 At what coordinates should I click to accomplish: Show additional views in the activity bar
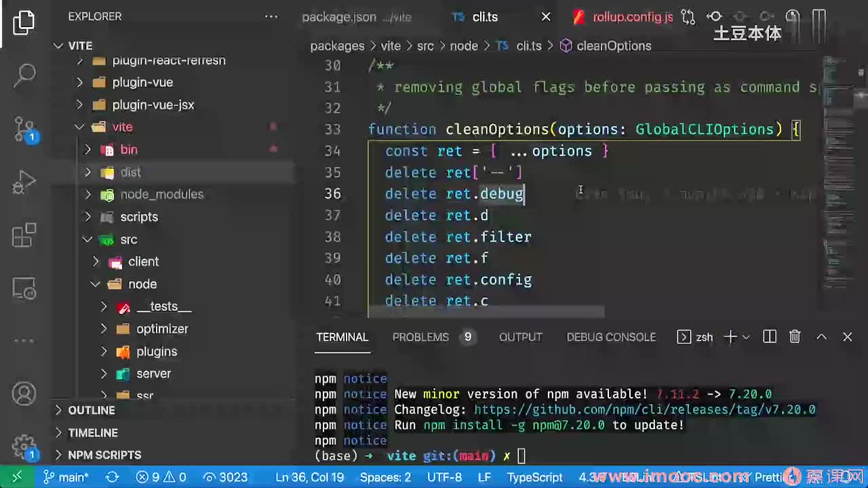point(24,341)
